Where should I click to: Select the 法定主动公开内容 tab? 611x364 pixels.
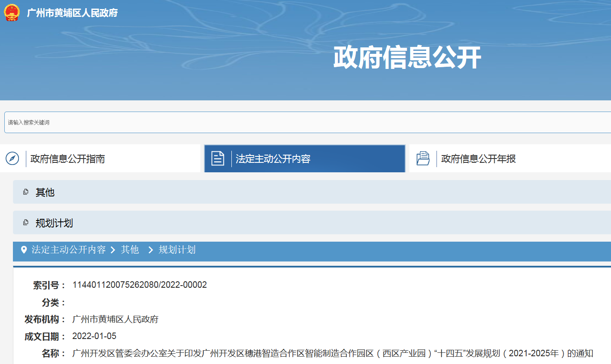[273, 159]
